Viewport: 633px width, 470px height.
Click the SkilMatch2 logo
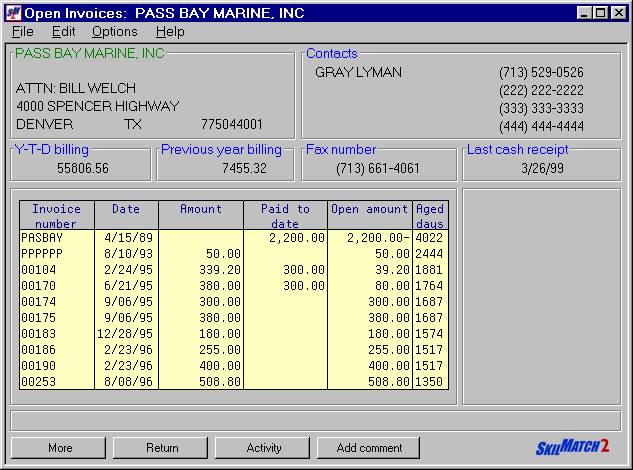tap(572, 447)
